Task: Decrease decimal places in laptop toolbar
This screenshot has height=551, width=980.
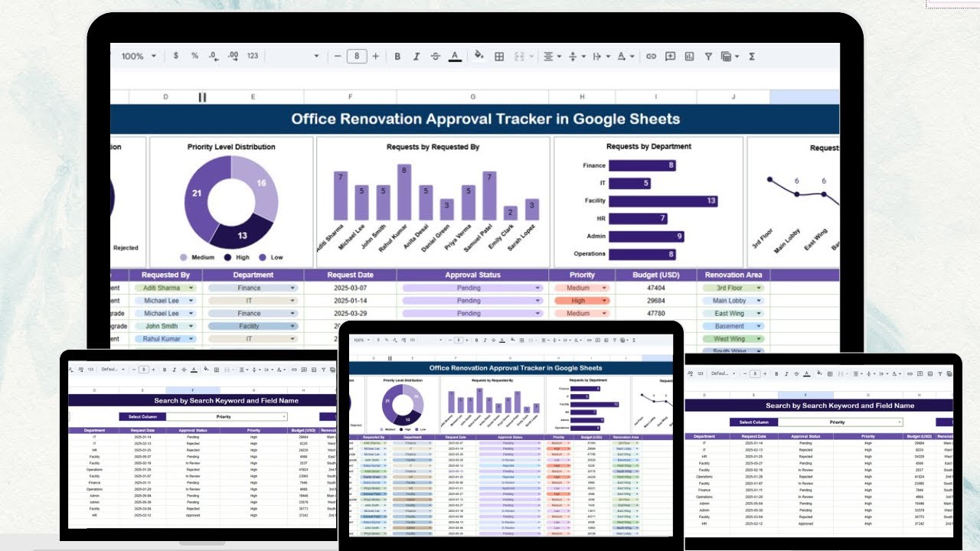Action: tap(214, 56)
